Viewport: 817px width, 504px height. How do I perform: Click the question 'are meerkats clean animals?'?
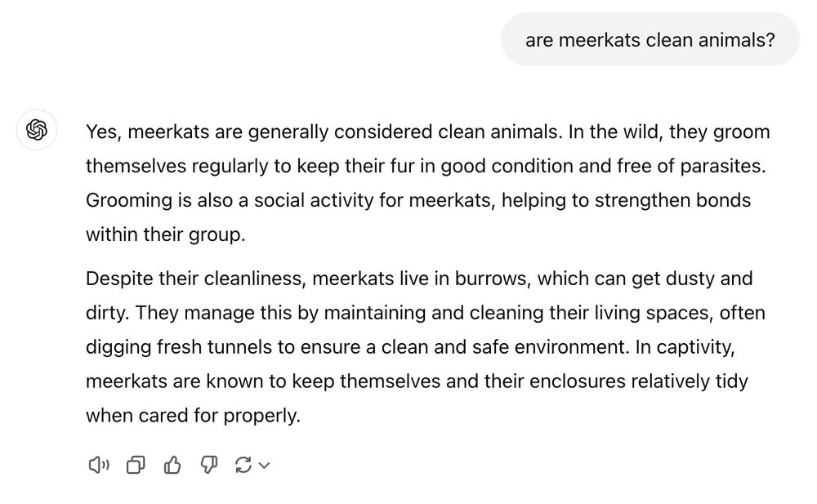pyautogui.click(x=650, y=38)
